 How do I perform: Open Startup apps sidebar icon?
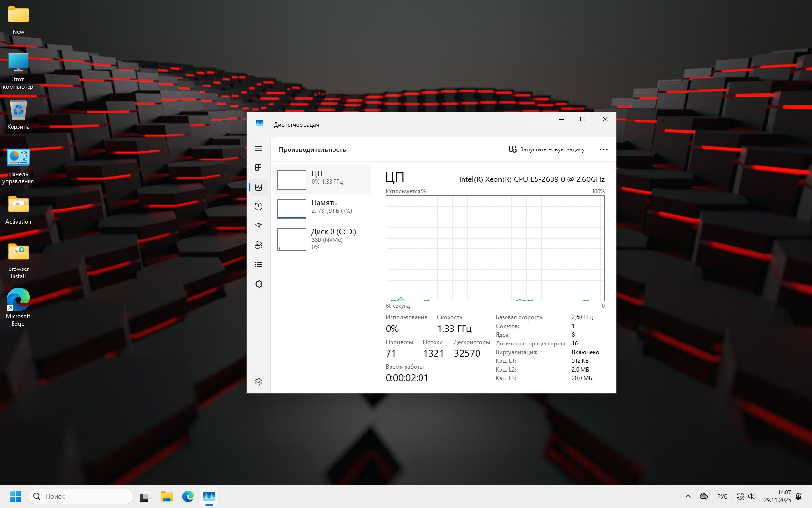coord(259,226)
